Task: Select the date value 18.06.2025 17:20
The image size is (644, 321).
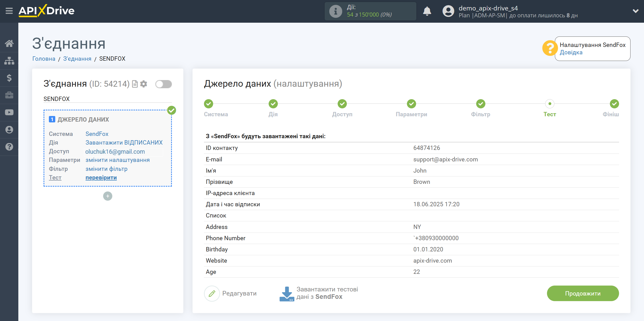Action: (x=436, y=204)
